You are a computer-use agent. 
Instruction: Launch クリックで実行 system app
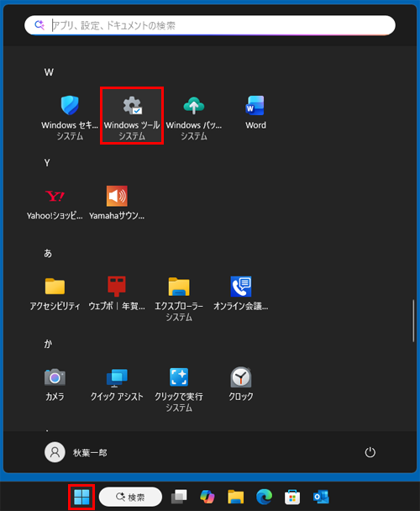point(179,389)
